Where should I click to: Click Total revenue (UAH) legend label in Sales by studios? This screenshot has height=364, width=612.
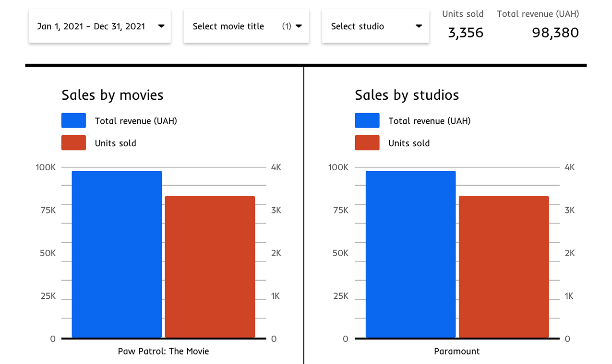tap(430, 121)
